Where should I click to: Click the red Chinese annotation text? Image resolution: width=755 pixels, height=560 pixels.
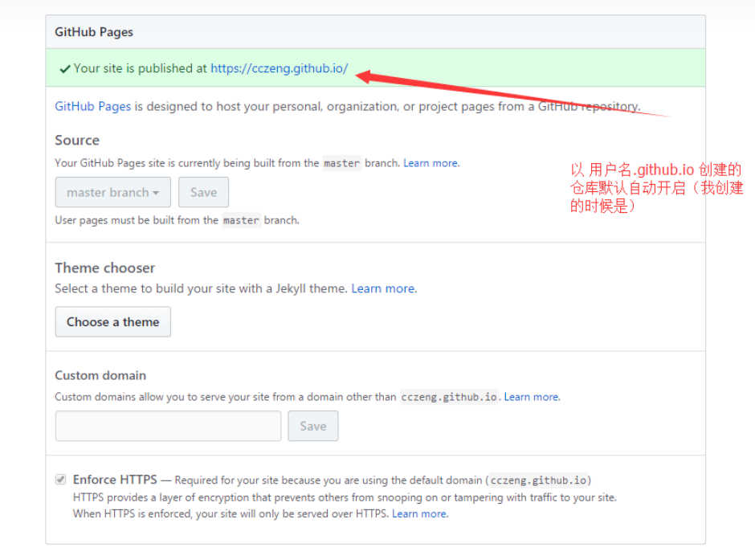click(x=656, y=187)
